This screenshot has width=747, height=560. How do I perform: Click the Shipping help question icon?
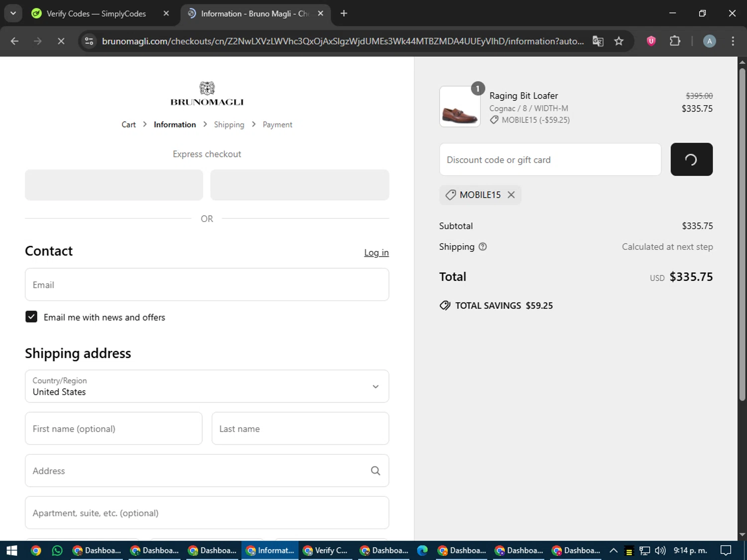pos(483,246)
